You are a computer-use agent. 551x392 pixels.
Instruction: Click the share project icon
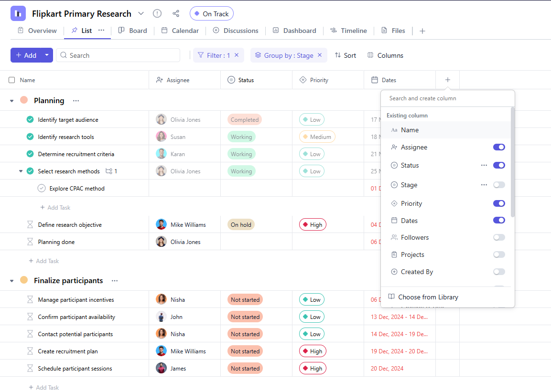click(176, 14)
